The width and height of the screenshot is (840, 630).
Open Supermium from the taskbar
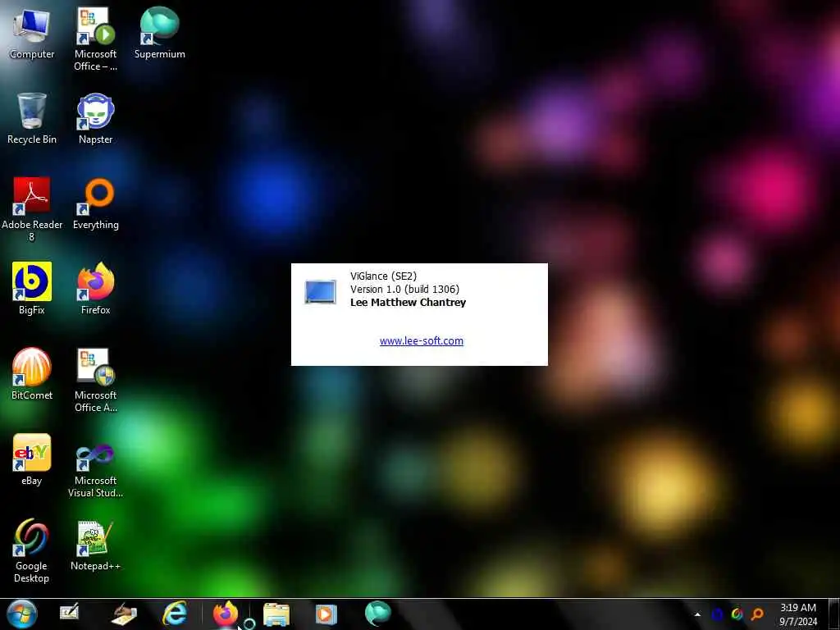(x=377, y=614)
